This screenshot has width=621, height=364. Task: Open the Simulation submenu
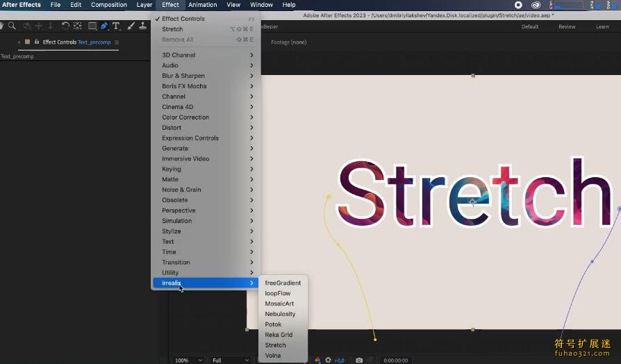point(206,221)
